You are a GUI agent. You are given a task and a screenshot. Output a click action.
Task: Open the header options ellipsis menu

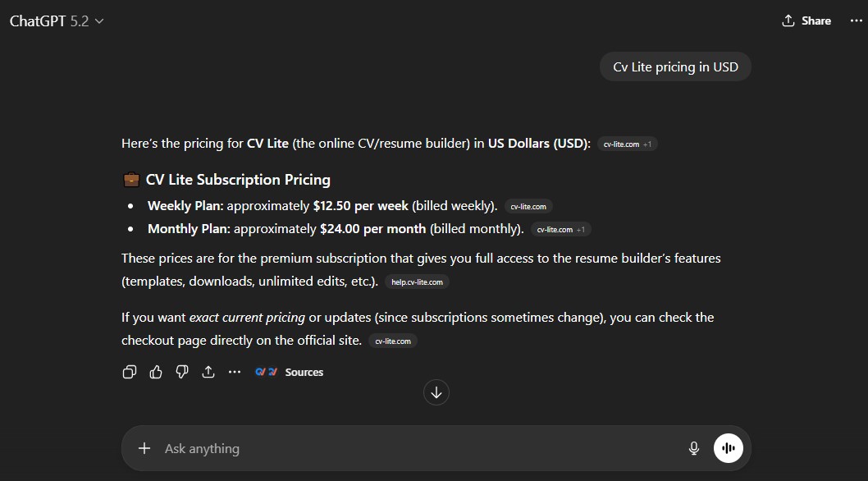coord(856,21)
